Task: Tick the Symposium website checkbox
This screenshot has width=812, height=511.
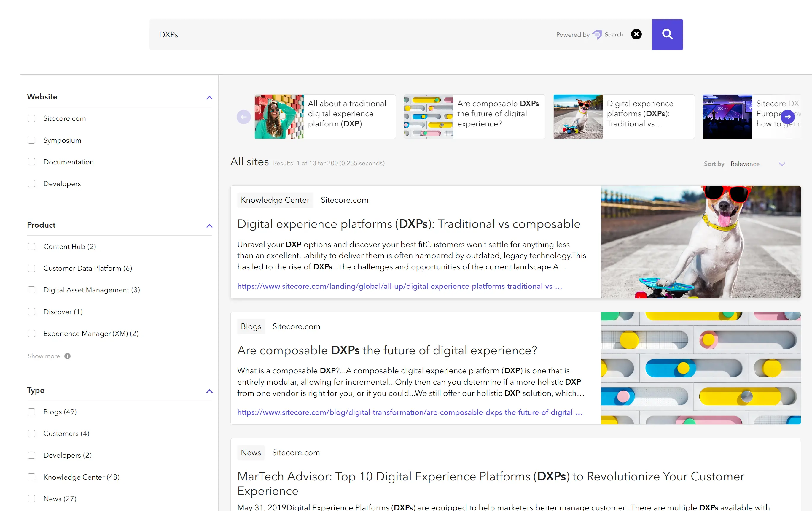Action: [x=31, y=140]
